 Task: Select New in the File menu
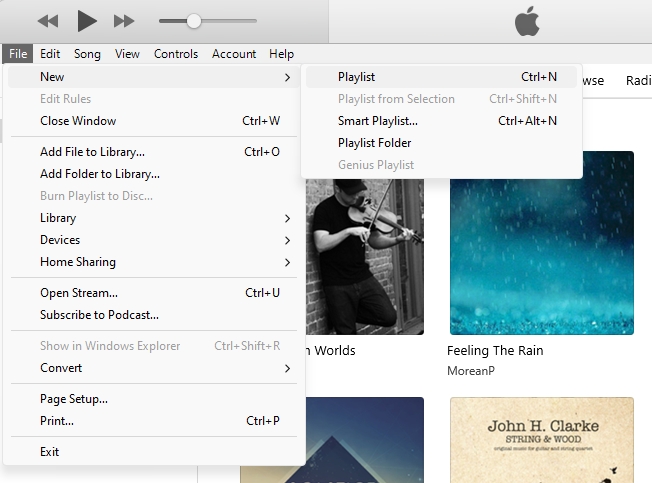153,77
